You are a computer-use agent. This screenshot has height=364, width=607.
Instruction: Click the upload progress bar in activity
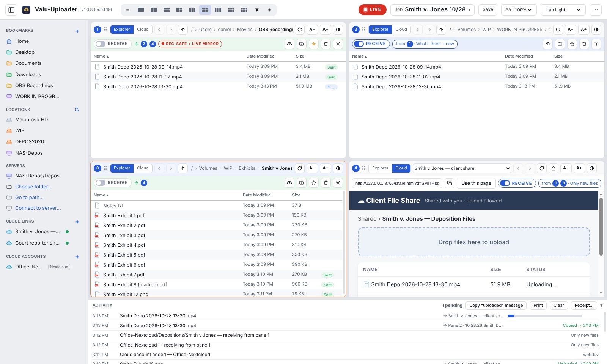[544, 316]
